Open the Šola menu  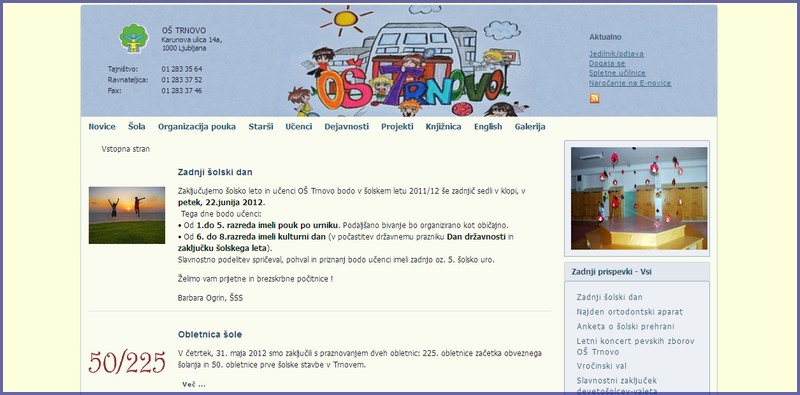137,127
